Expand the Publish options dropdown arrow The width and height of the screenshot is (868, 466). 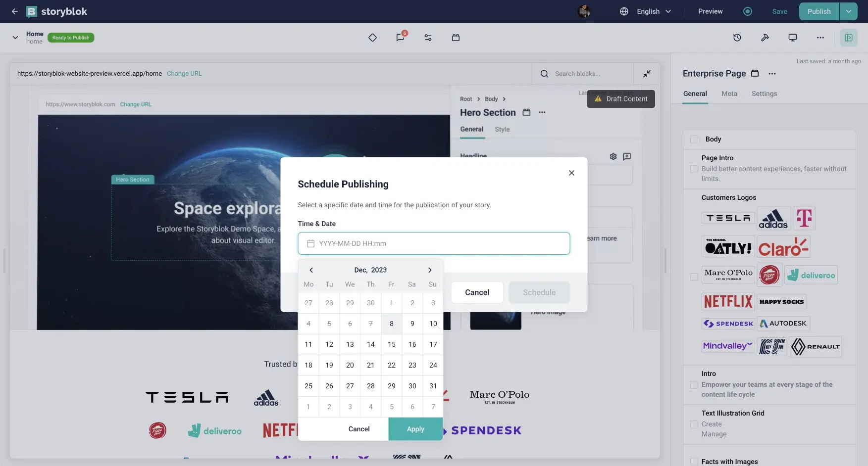(849, 11)
